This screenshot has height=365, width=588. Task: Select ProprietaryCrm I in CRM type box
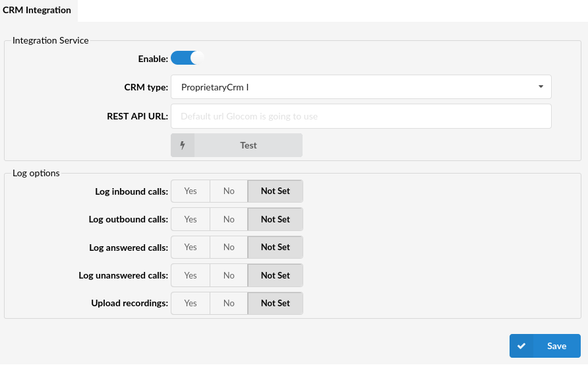tap(361, 87)
